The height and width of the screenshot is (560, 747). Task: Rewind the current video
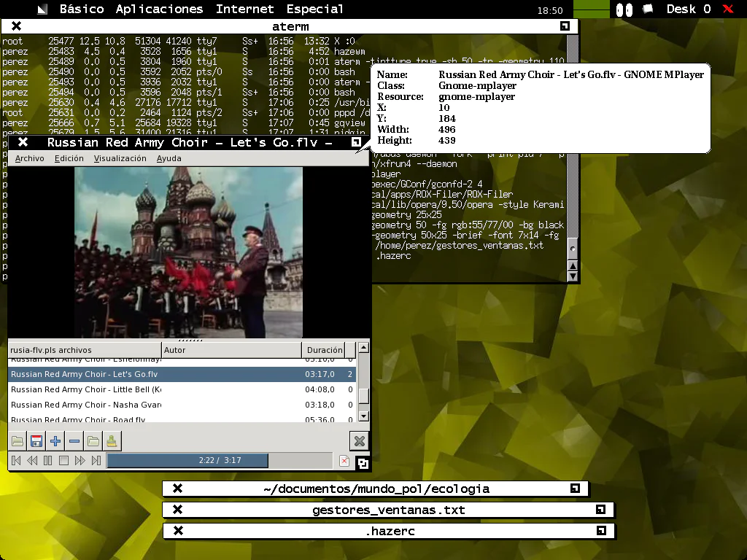point(32,461)
